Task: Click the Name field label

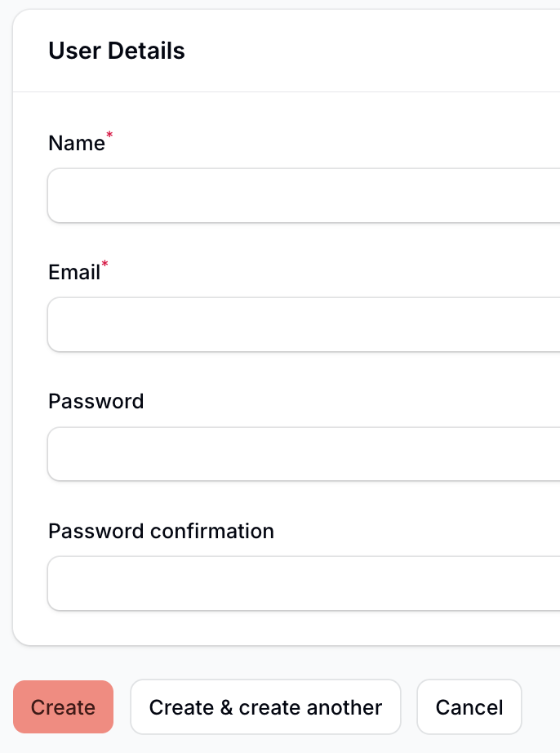Action: point(77,144)
